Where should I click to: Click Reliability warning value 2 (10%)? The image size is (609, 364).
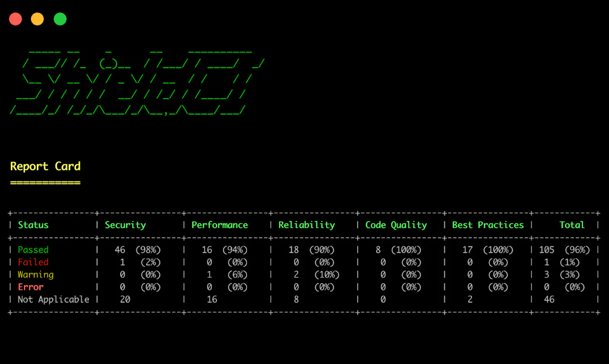(316, 275)
